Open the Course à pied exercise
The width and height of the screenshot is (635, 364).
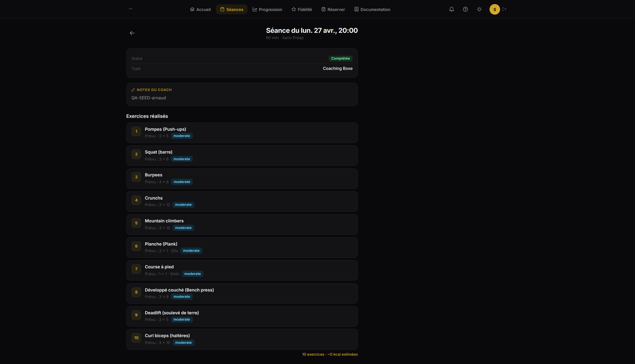[x=242, y=270]
